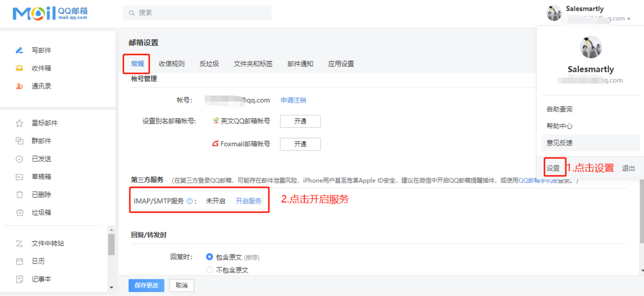Click 设置 in account menu
The height and width of the screenshot is (296, 644).
click(553, 168)
